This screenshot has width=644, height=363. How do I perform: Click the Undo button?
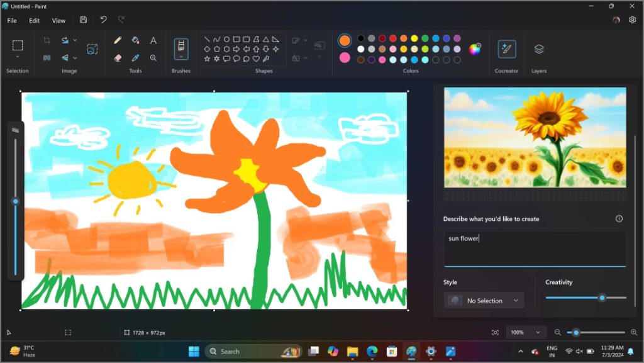coord(103,20)
